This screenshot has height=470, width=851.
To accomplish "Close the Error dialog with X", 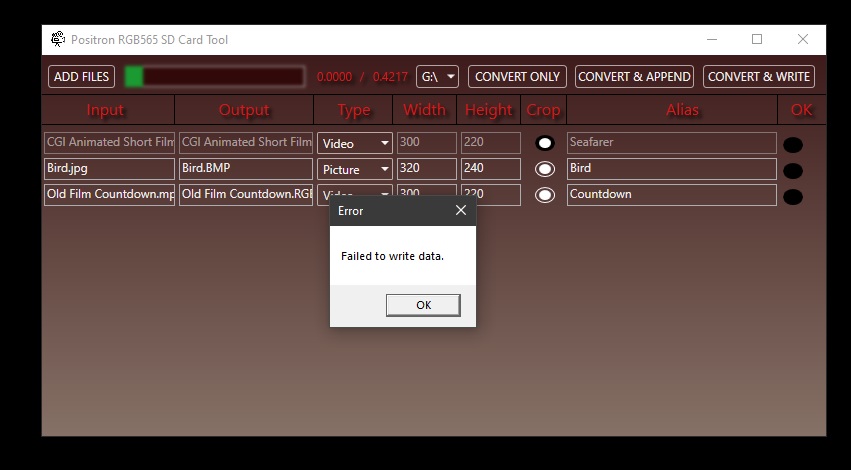I will [x=461, y=211].
